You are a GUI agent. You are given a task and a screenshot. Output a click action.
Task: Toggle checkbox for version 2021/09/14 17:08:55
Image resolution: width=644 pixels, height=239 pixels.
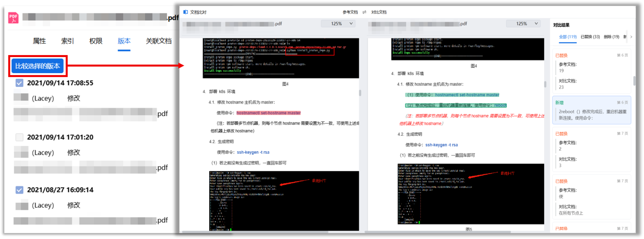19,83
